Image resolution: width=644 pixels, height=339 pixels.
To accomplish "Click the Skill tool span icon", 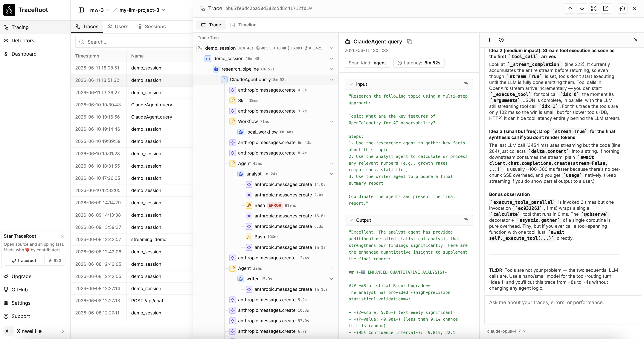I will [233, 101].
